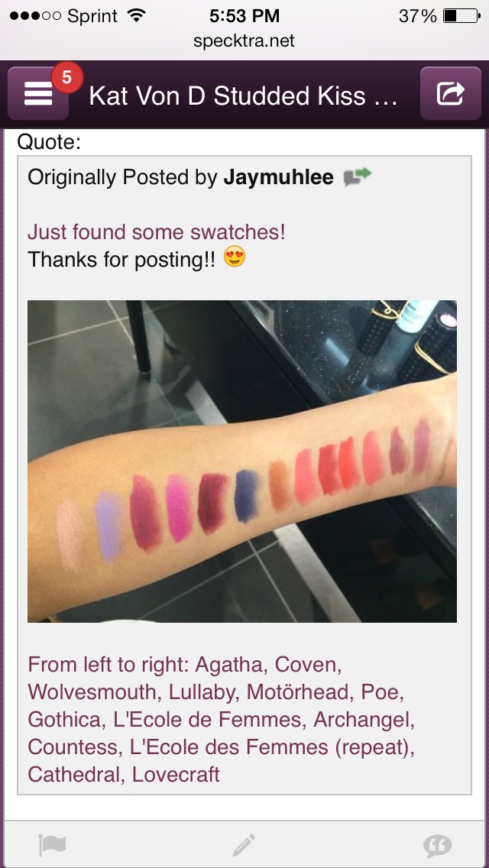Tap the 5:53 PM clock in status bar
This screenshot has width=489, height=868.
click(244, 16)
